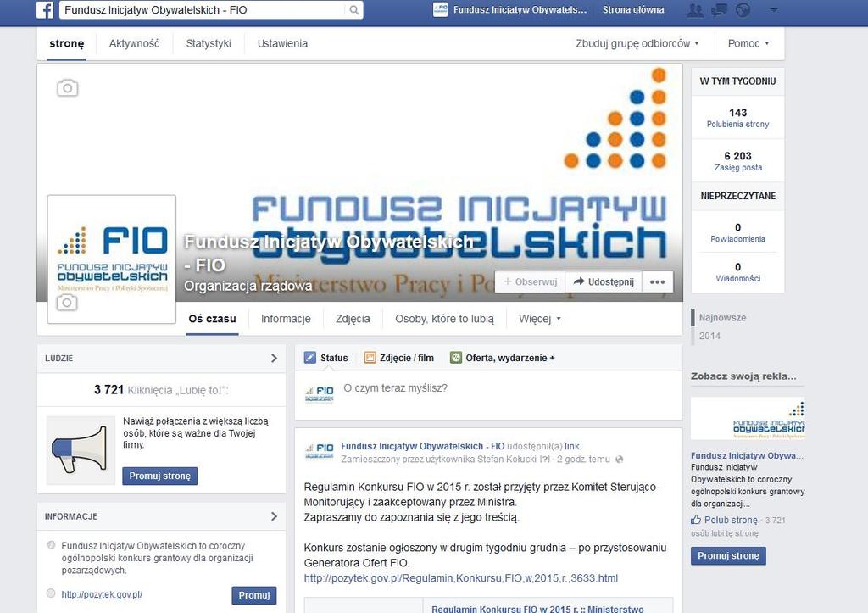The image size is (868, 613).
Task: Click Fundusz Inicjatyw Obywatels... in top bar
Action: (520, 10)
